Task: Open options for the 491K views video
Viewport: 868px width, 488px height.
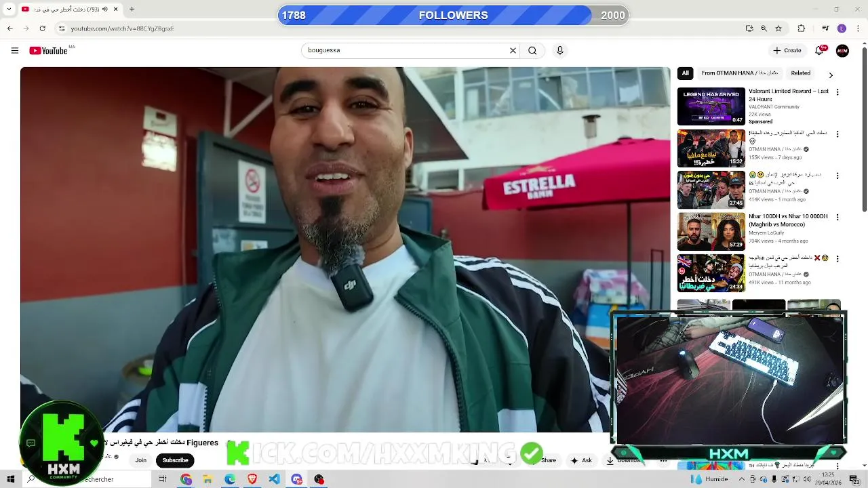Action: pyautogui.click(x=837, y=258)
